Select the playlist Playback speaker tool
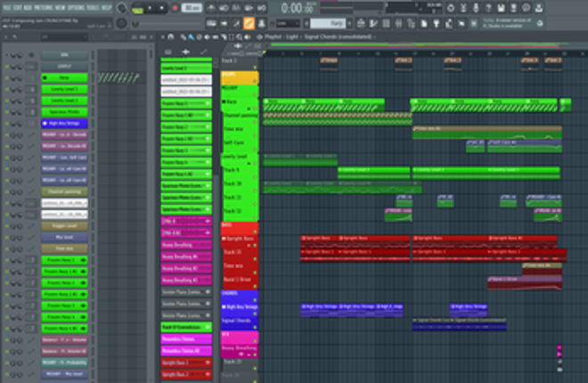Screen dimensions: 588x383 [x=248, y=37]
